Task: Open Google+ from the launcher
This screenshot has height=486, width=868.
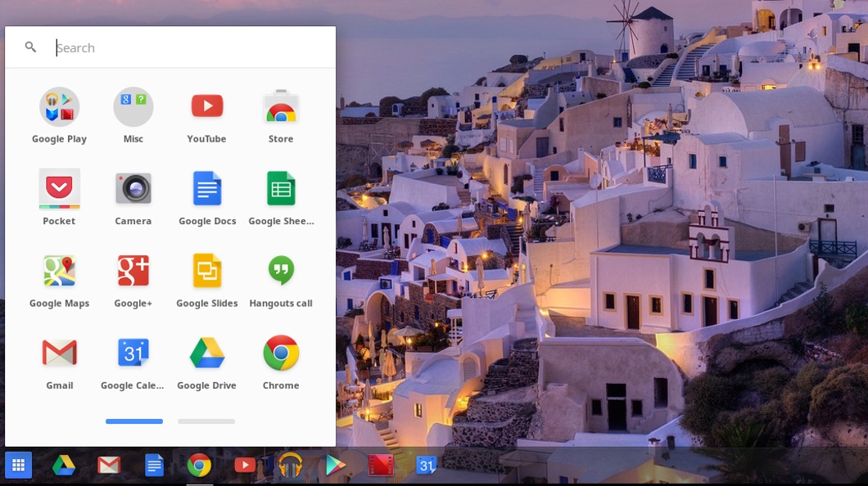Action: pyautogui.click(x=133, y=270)
